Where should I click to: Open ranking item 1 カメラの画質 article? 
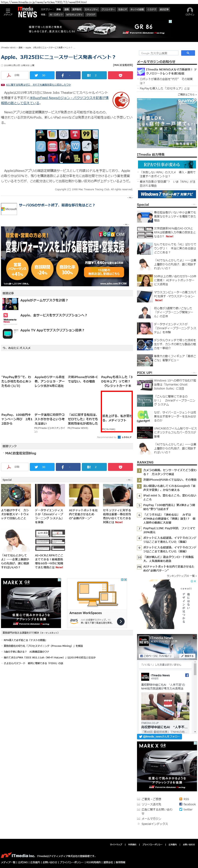[170, 472]
